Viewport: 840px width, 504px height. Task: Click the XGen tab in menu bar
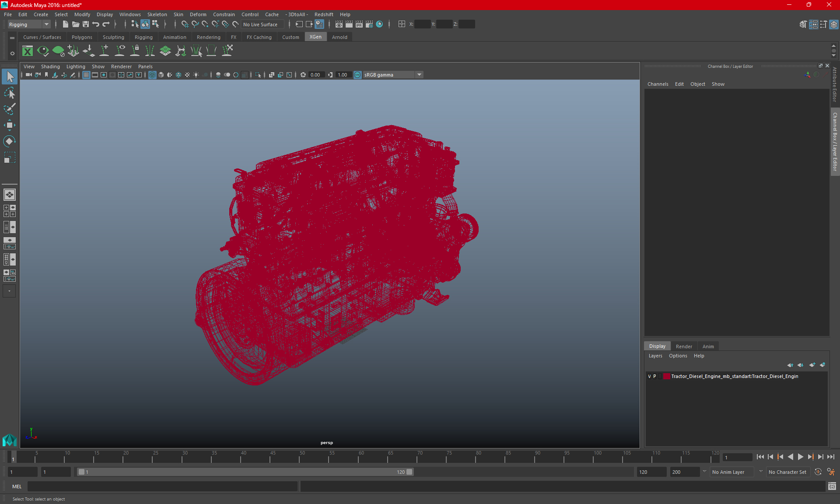pyautogui.click(x=315, y=37)
